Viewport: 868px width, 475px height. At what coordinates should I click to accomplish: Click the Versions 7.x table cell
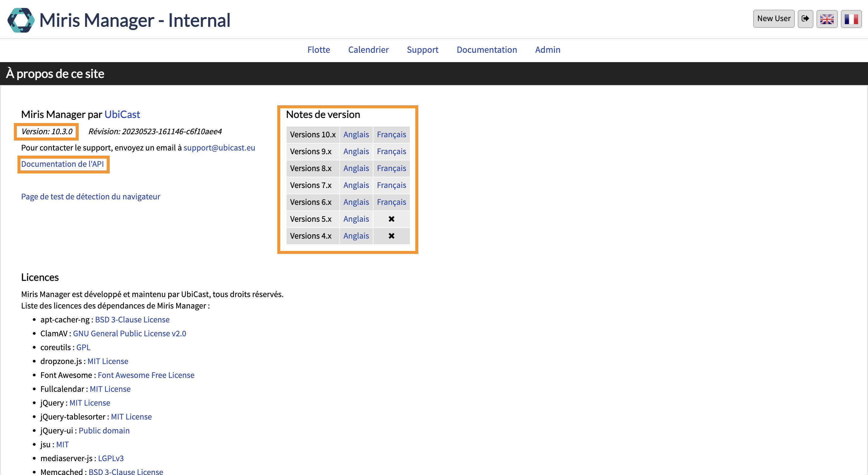[x=313, y=185]
